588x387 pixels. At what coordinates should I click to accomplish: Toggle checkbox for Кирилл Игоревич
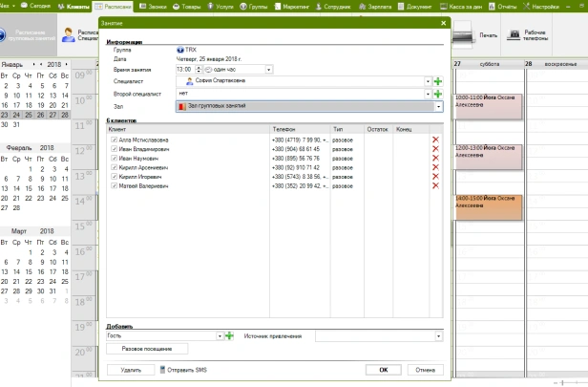click(x=114, y=177)
